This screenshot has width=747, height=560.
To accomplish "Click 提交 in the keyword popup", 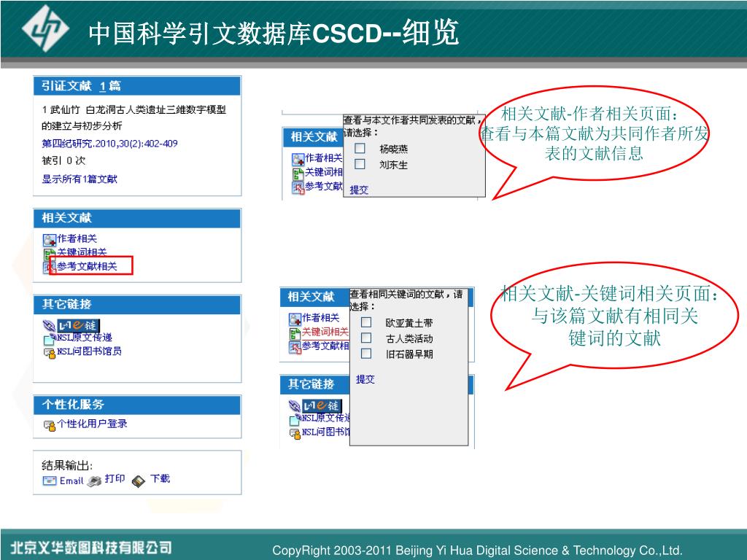I will [x=365, y=379].
